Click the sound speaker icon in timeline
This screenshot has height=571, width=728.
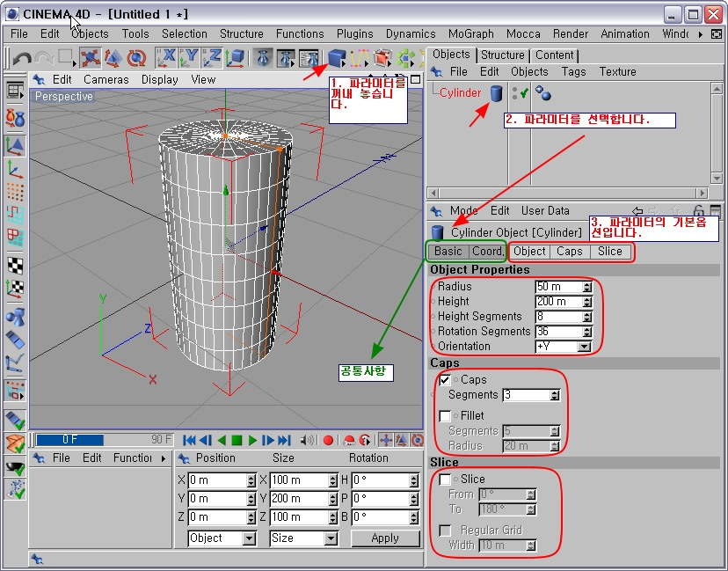click(x=307, y=440)
